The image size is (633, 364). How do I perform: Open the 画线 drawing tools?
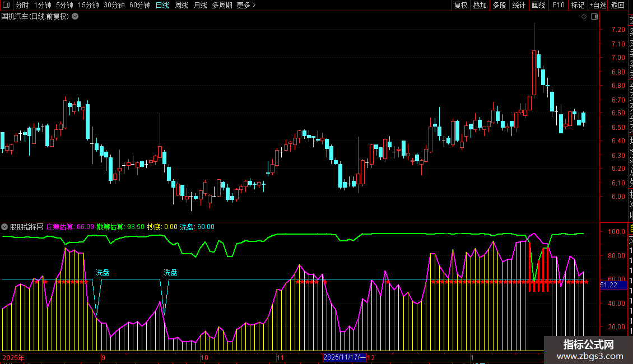538,6
